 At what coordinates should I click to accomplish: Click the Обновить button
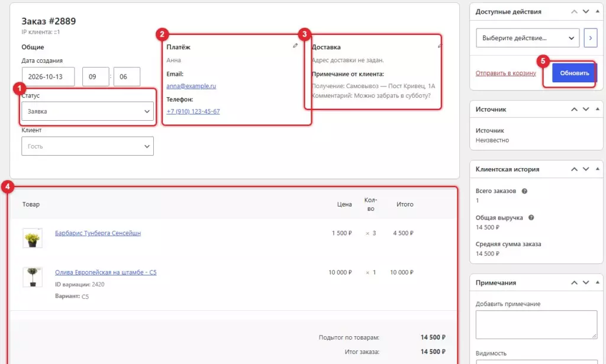point(574,73)
